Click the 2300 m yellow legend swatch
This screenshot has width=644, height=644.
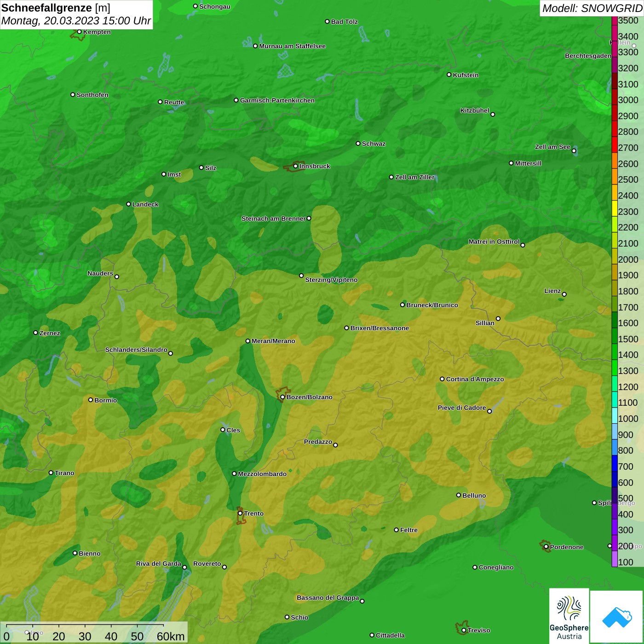point(615,208)
